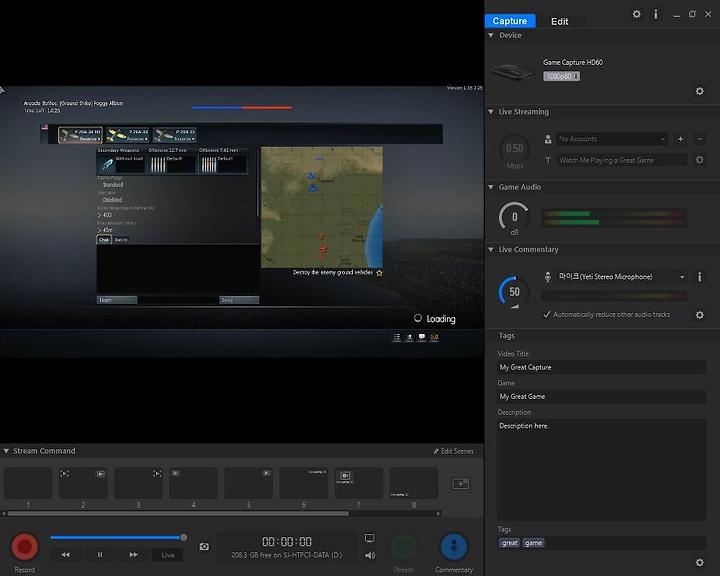The image size is (720, 576).
Task: Select scene 4 thumbnail
Action: click(193, 483)
